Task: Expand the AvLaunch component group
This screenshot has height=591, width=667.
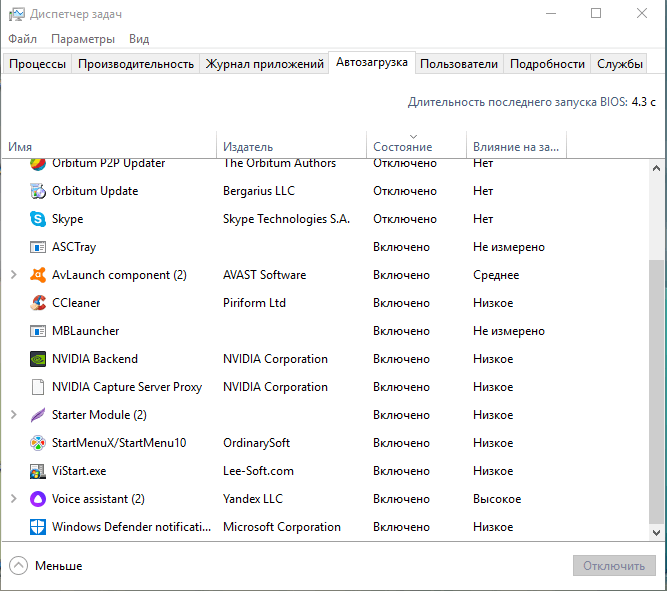Action: 14,275
